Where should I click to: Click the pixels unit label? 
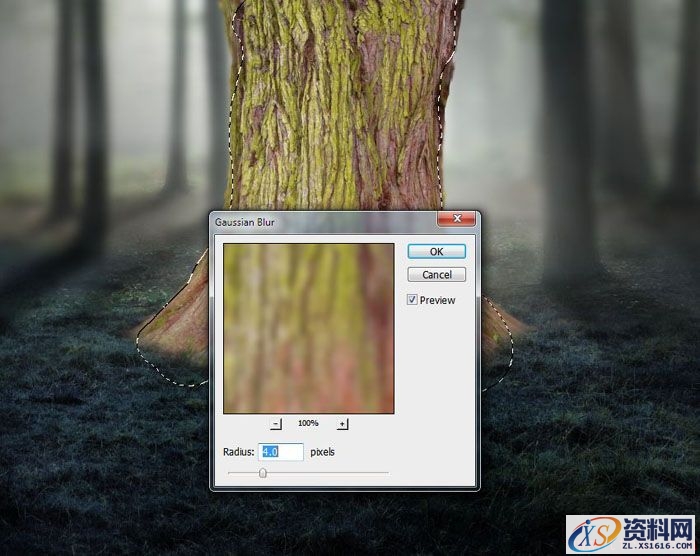[322, 452]
